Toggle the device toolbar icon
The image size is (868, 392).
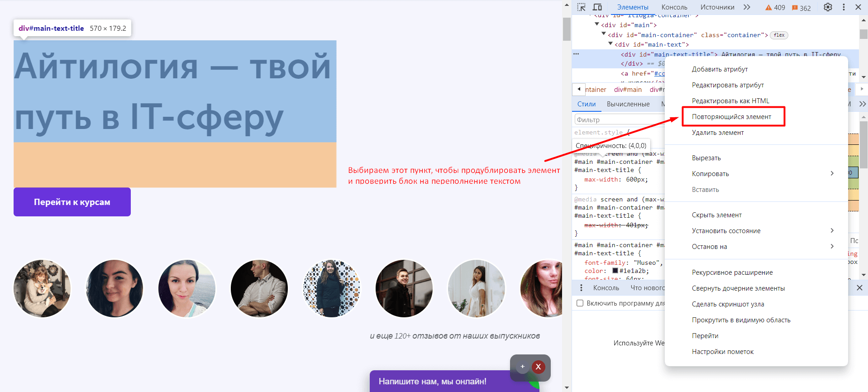coord(597,7)
